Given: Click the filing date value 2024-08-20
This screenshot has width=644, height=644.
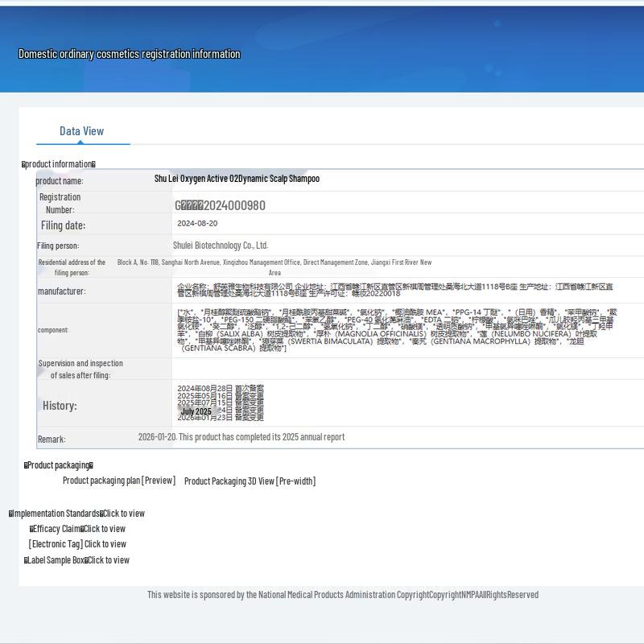Looking at the screenshot, I should [x=197, y=224].
